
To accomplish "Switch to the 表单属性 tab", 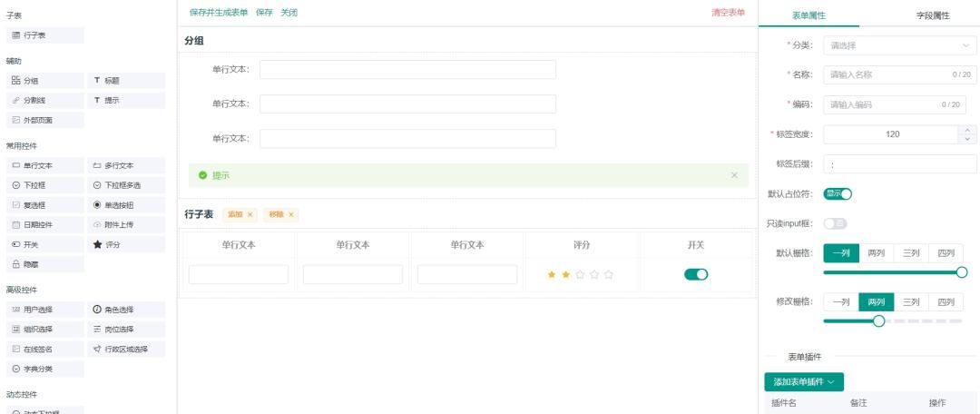I will pyautogui.click(x=808, y=16).
